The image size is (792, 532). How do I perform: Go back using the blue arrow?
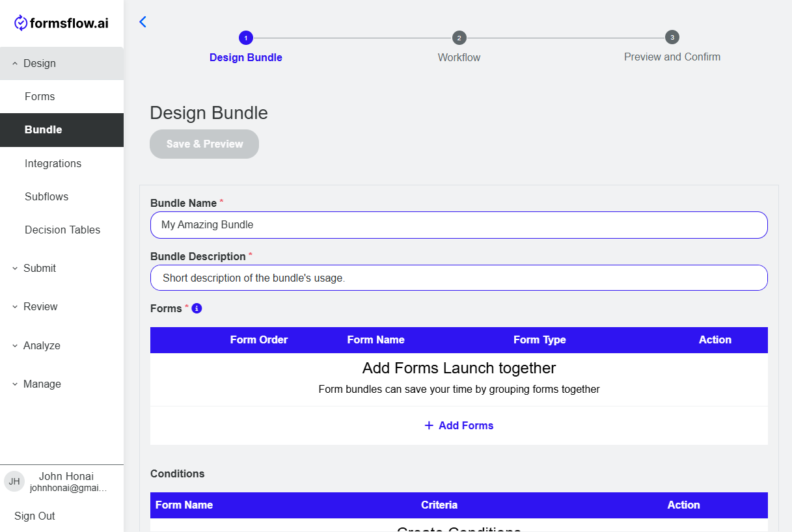(x=143, y=22)
